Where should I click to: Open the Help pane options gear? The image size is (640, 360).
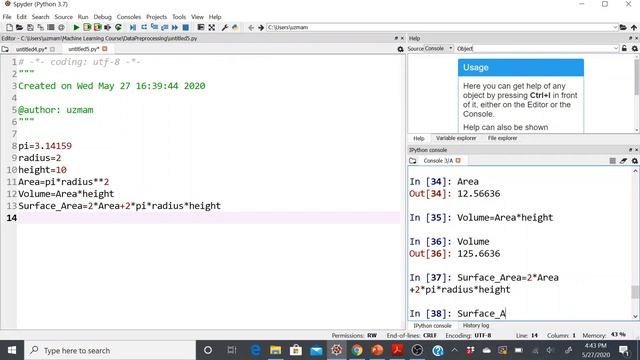[635, 49]
